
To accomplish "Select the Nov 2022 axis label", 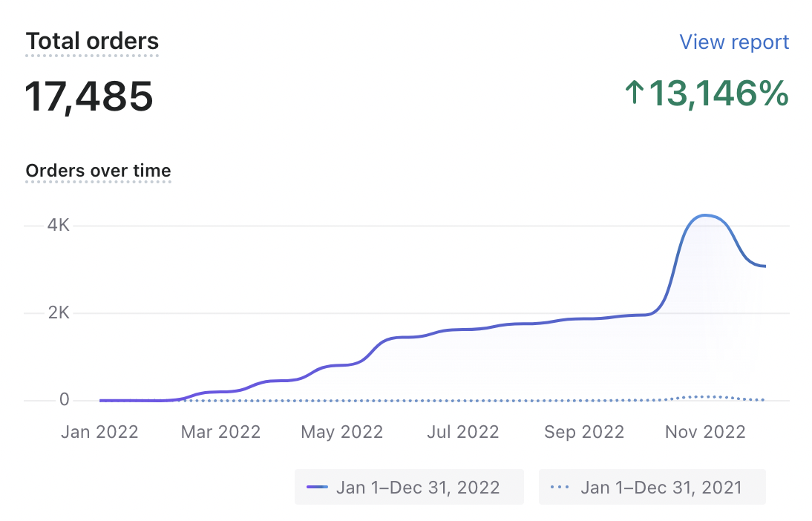I will 705,432.
